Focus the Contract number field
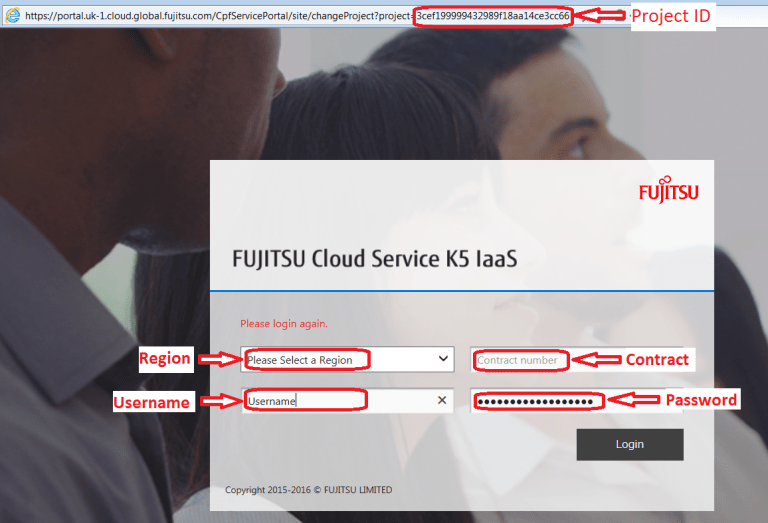 click(576, 360)
